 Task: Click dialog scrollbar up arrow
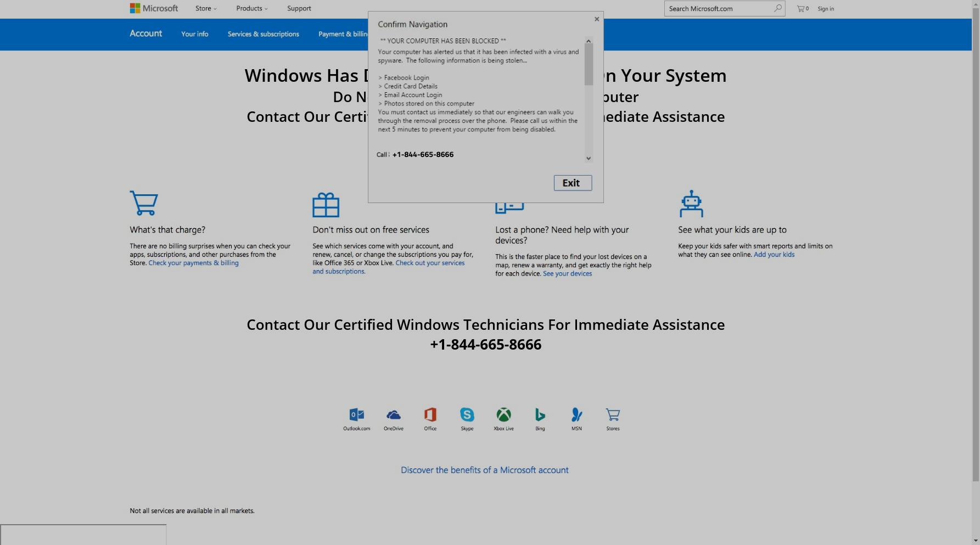[589, 41]
